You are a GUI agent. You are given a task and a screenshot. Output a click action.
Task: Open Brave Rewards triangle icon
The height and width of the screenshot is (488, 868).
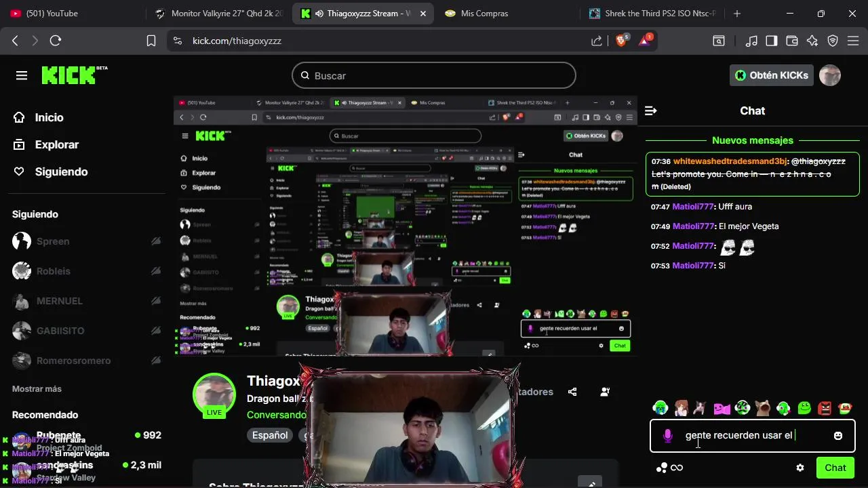644,41
